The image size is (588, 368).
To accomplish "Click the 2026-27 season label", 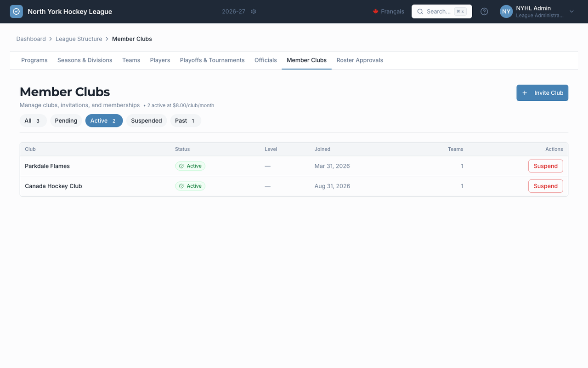I will [x=234, y=11].
